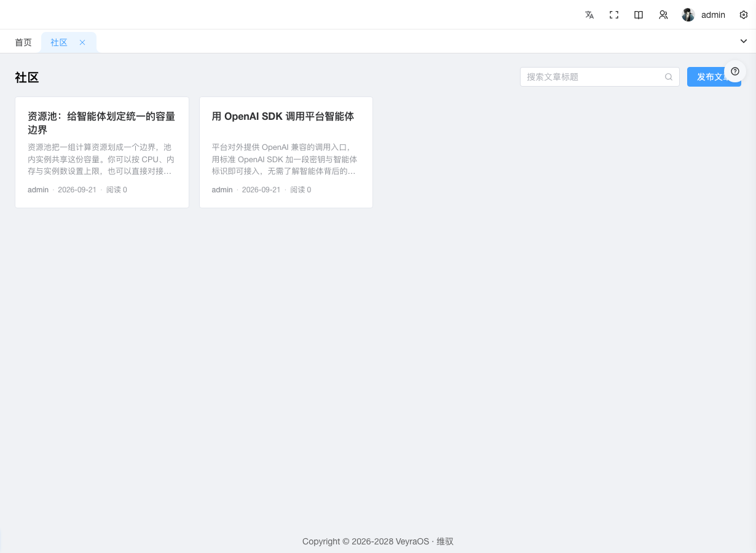Screen dimensions: 756x553
Task: Click the 资源池 article summary text
Action: tap(101, 159)
